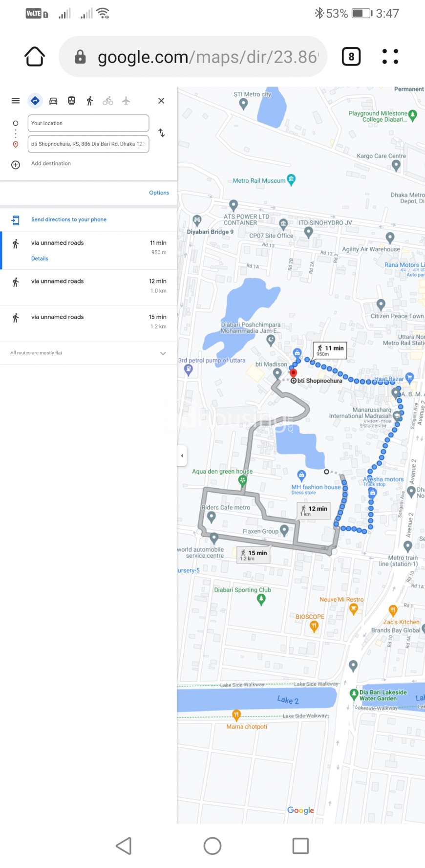This screenshot has width=425, height=868.
Task: Click Send directions to your phone
Action: 69,219
